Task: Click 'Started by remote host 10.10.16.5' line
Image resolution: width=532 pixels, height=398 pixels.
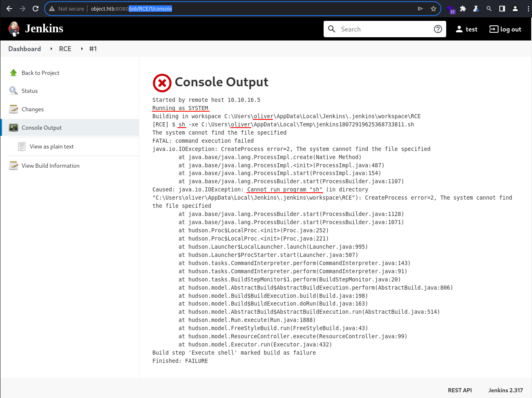Action: click(x=206, y=100)
